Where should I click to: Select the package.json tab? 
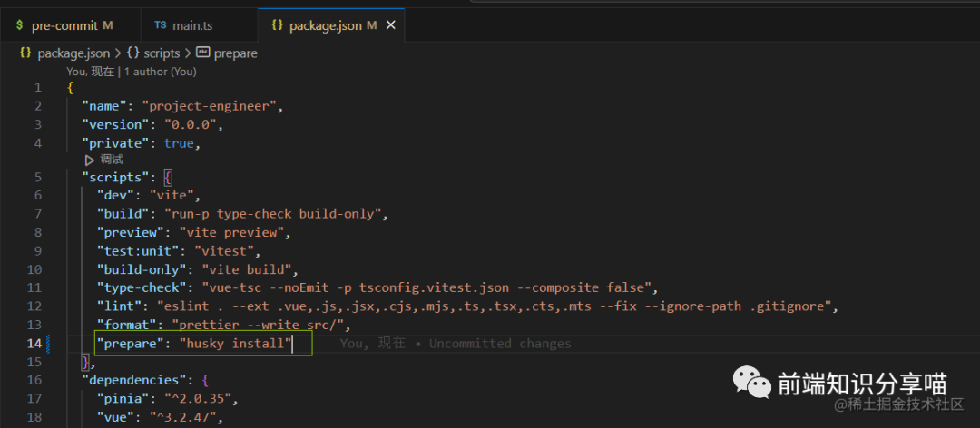[325, 25]
